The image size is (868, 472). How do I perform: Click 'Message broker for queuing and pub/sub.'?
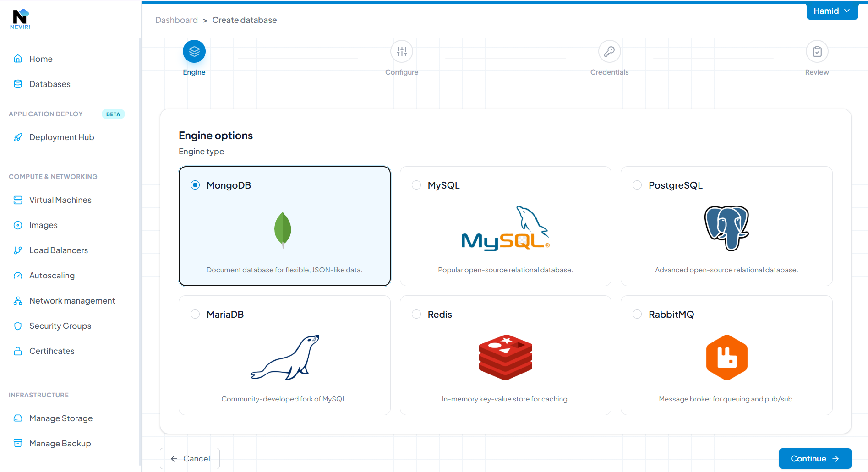point(726,399)
